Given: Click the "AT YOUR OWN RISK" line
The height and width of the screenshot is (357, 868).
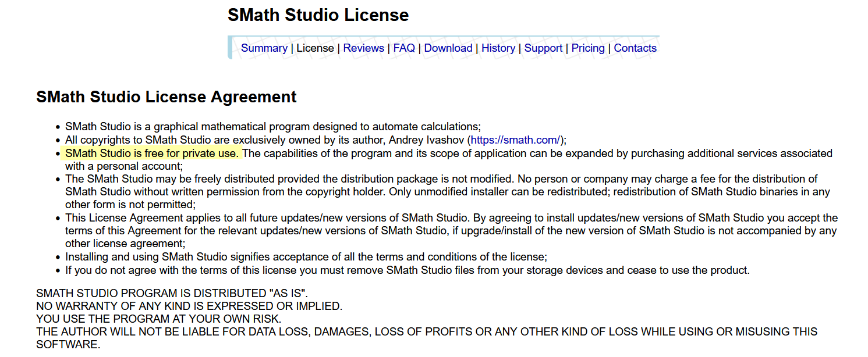Looking at the screenshot, I should tap(158, 319).
